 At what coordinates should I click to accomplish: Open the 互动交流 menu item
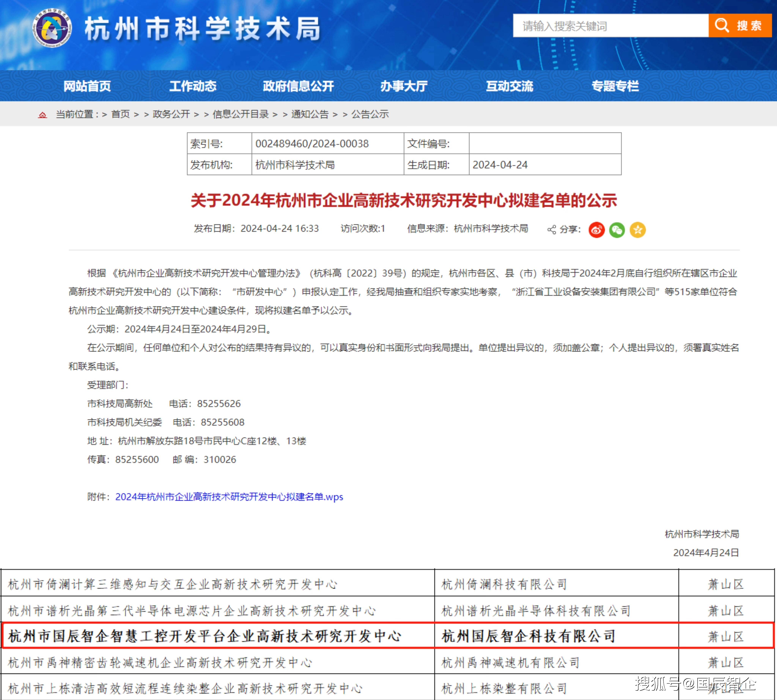[x=509, y=86]
